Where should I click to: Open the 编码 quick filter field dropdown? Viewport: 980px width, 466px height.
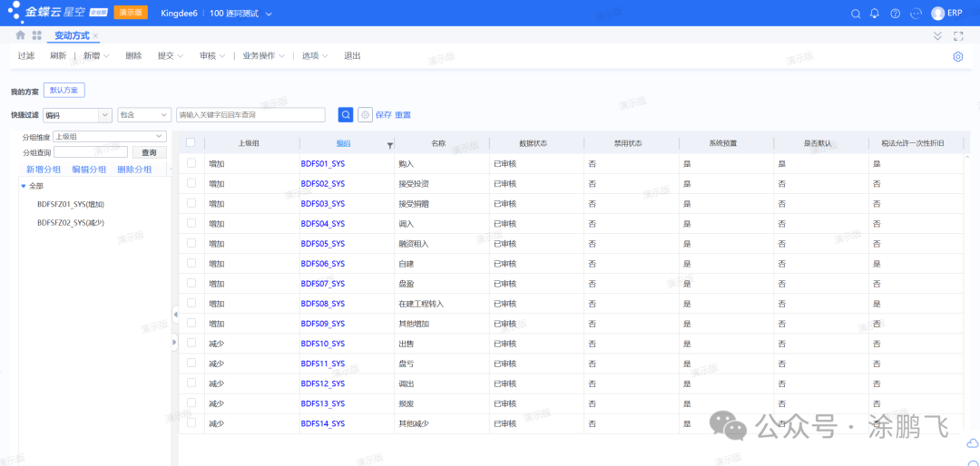click(77, 115)
